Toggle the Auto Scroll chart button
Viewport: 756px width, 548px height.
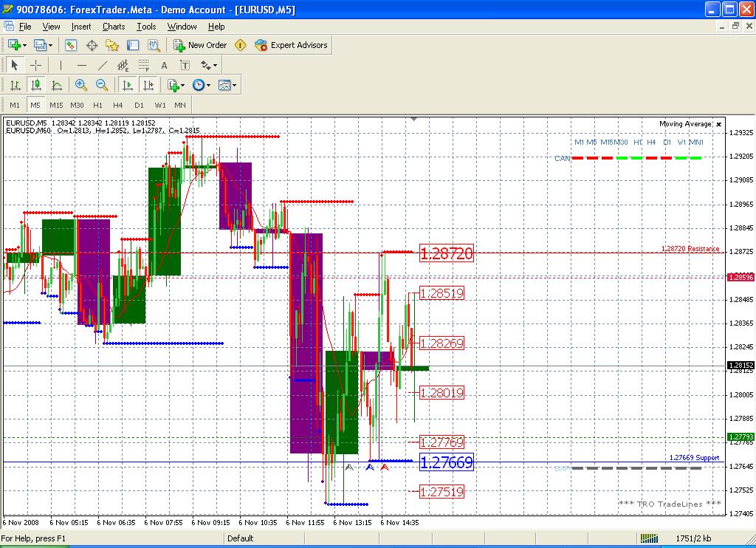[x=127, y=85]
